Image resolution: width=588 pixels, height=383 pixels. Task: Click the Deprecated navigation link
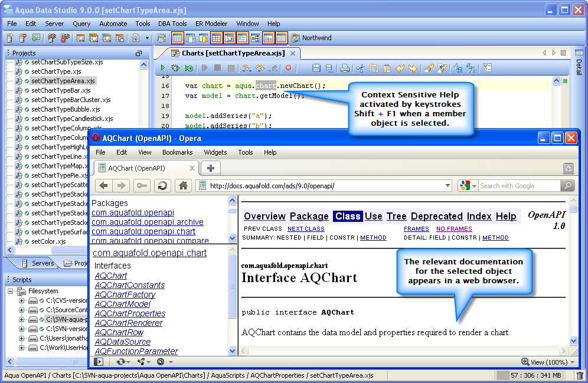436,216
